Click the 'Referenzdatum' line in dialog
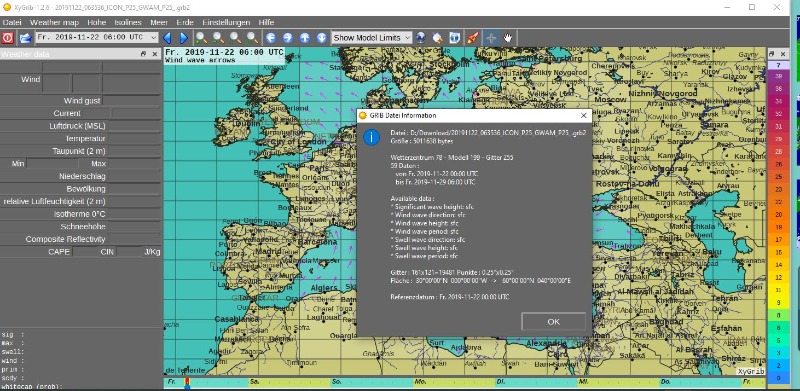The height and width of the screenshot is (391, 800). click(449, 297)
